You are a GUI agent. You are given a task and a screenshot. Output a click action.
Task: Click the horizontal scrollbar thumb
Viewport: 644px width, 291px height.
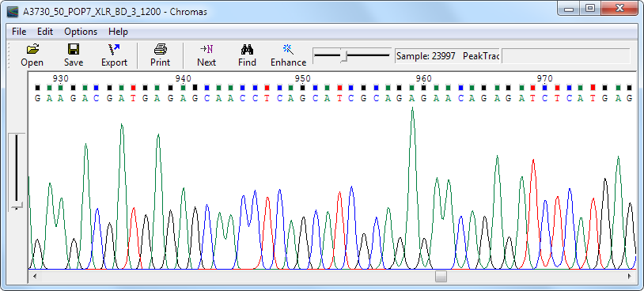[441, 276]
